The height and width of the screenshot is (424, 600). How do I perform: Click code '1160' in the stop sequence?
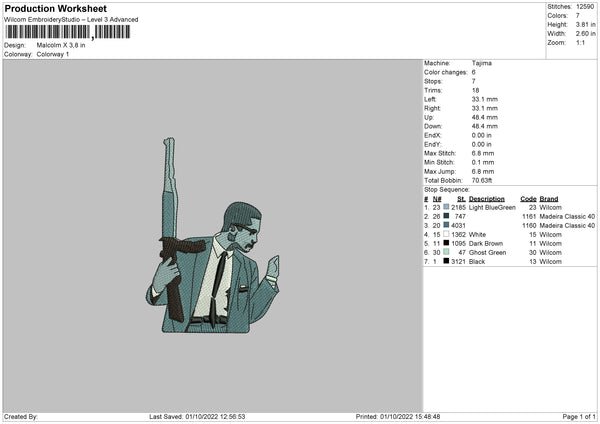(x=529, y=225)
